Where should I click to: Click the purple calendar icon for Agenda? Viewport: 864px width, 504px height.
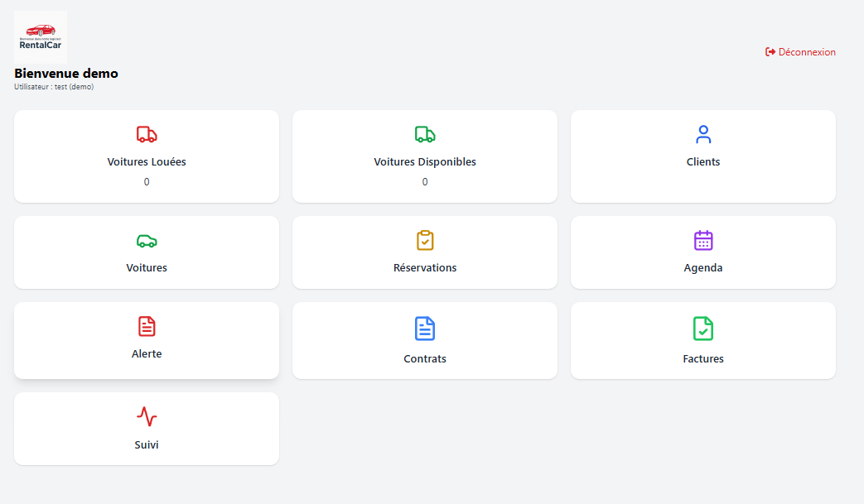click(703, 241)
